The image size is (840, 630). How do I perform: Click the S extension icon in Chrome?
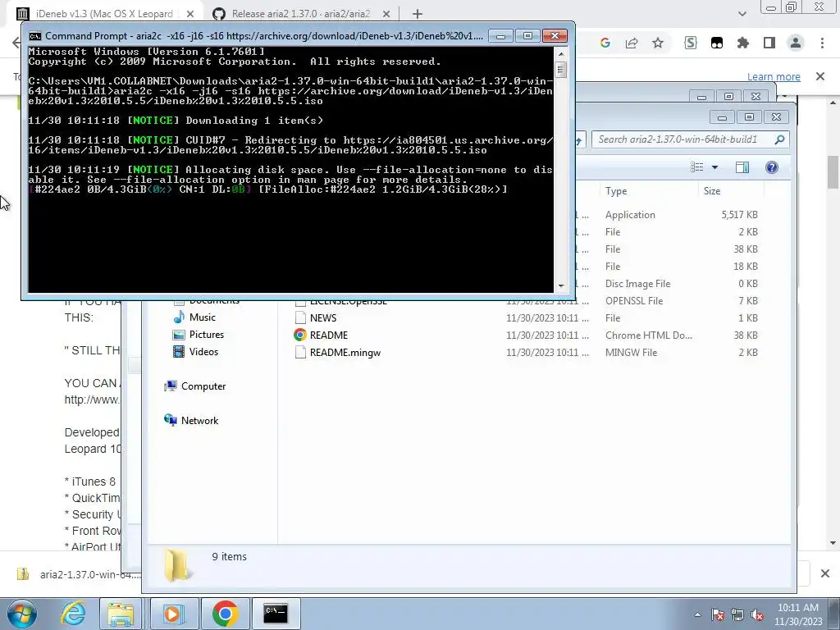(x=691, y=43)
